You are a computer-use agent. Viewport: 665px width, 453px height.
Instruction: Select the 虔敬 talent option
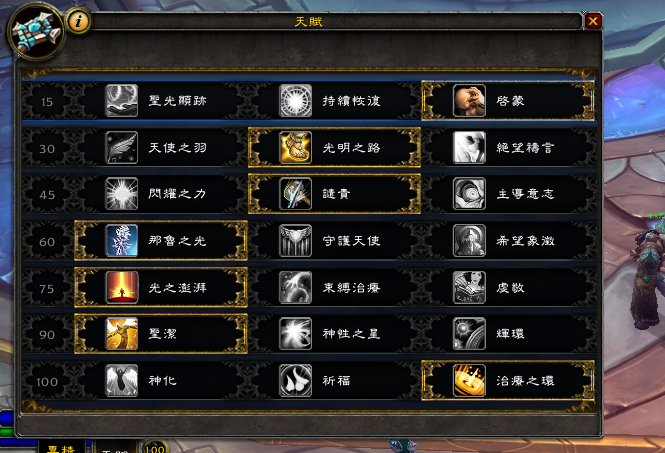(509, 287)
